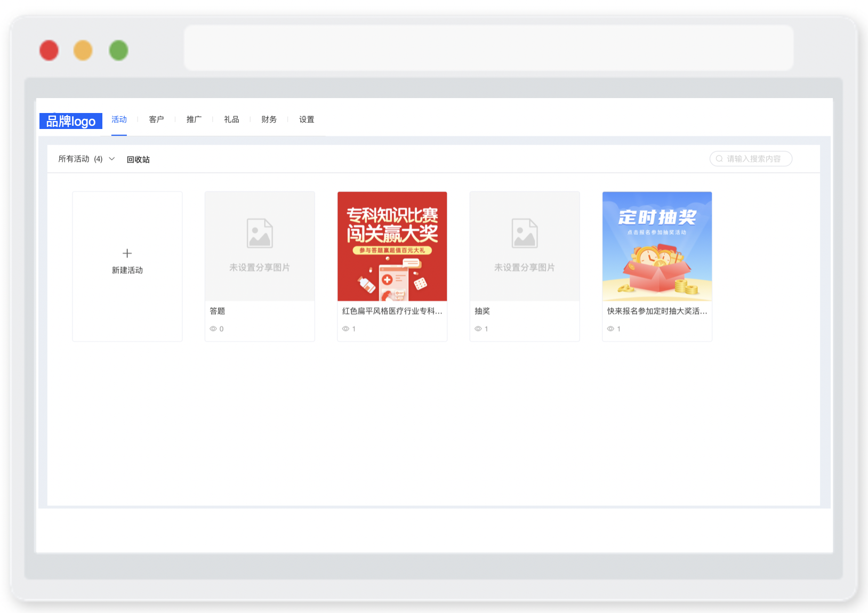Expand the 所有活动 (4) dropdown
The width and height of the screenshot is (868, 613).
86,159
